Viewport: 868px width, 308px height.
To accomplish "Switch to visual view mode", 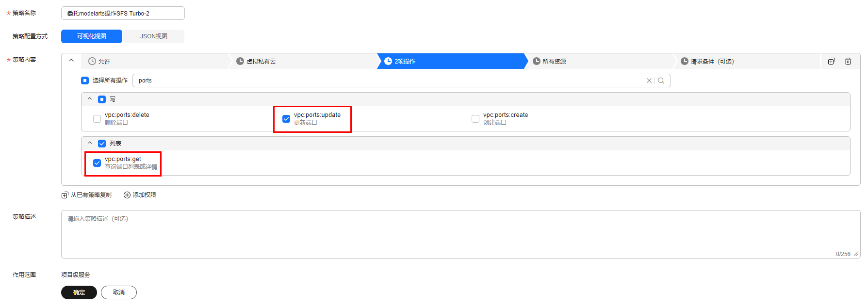I will (x=92, y=36).
